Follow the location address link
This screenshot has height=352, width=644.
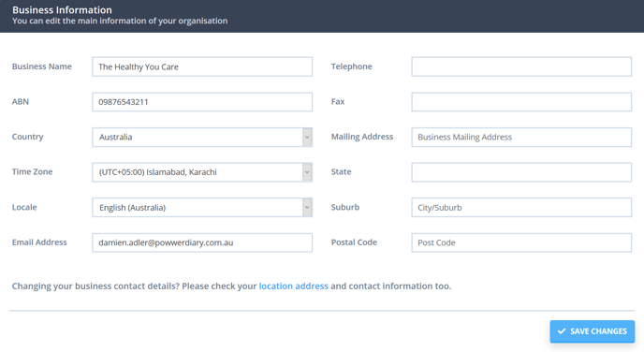[293, 286]
